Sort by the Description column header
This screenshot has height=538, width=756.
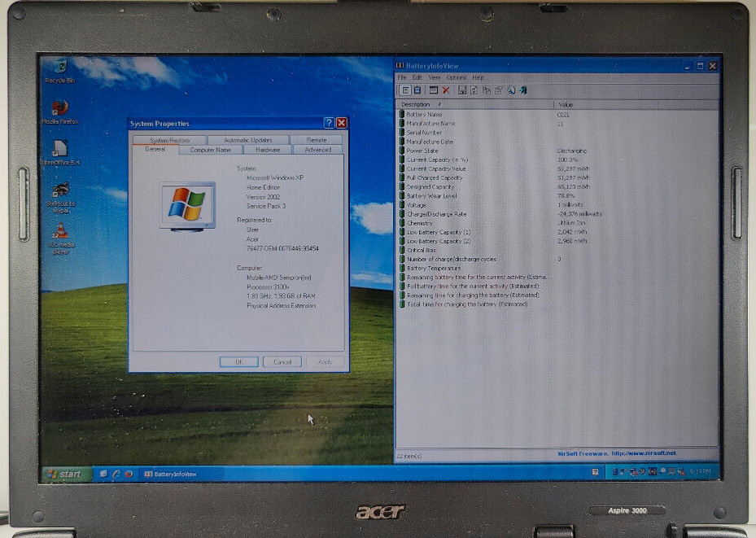click(x=474, y=104)
